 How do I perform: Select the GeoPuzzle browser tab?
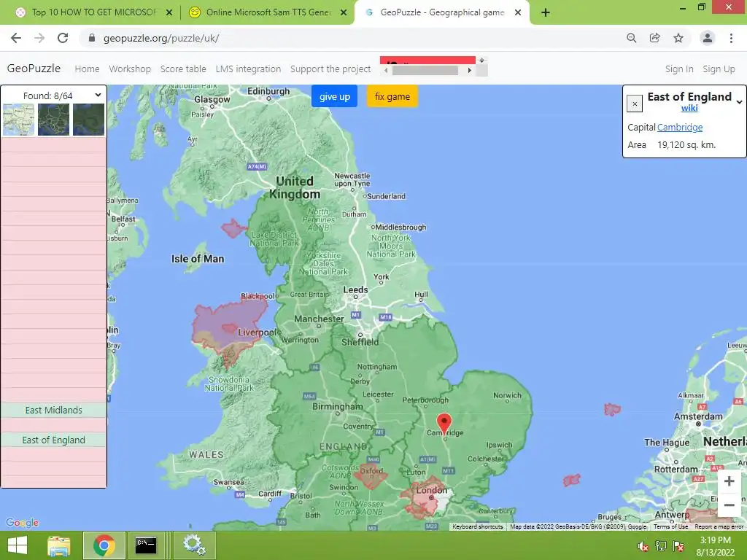[x=442, y=12]
